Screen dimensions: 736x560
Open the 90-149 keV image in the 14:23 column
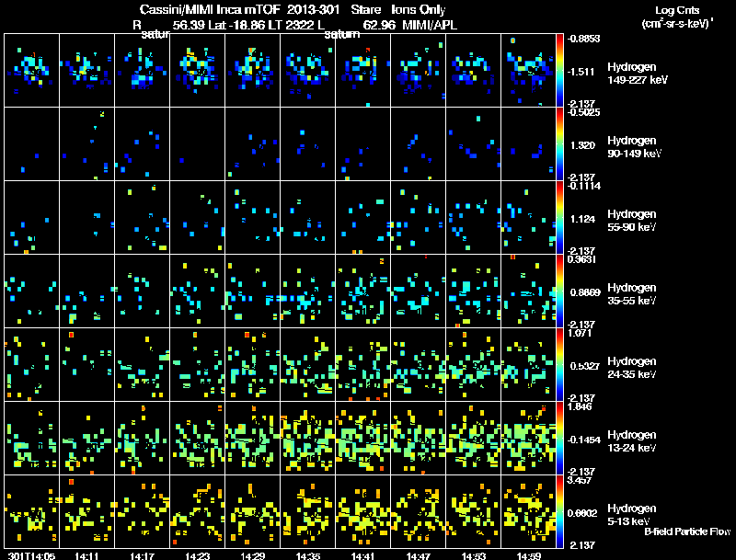click(x=198, y=143)
